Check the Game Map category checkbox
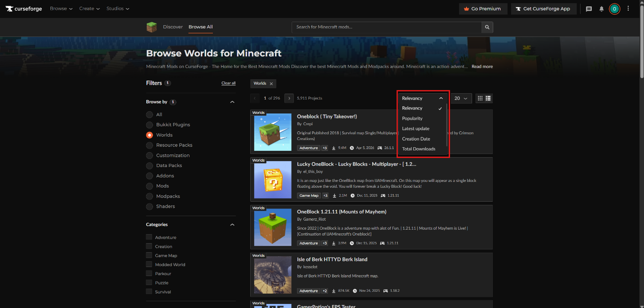This screenshot has height=308, width=644. click(x=149, y=255)
